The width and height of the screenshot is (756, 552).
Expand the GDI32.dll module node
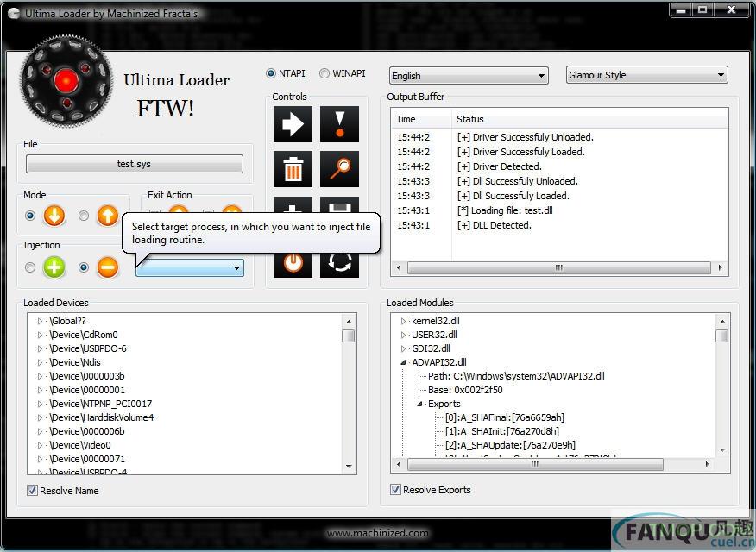(403, 348)
